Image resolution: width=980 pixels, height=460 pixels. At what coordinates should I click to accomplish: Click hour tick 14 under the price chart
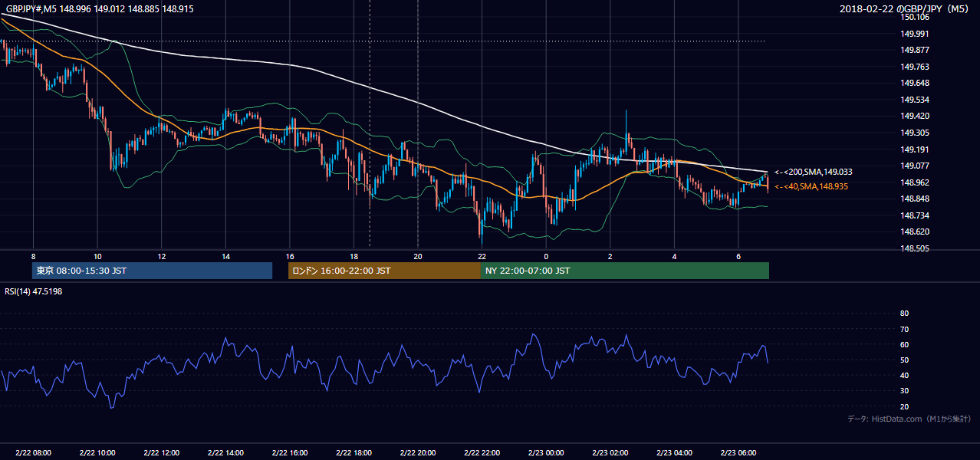click(x=225, y=256)
